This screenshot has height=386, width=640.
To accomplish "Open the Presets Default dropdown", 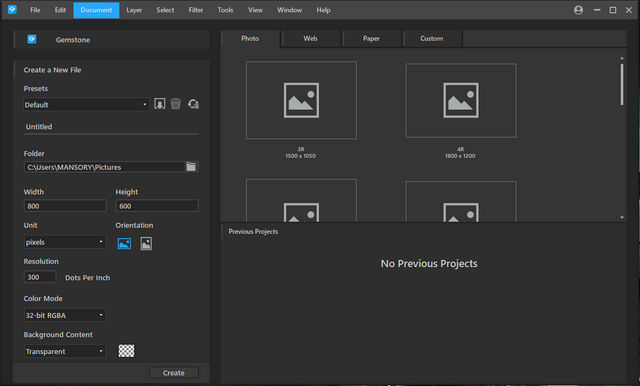I will tap(86, 104).
